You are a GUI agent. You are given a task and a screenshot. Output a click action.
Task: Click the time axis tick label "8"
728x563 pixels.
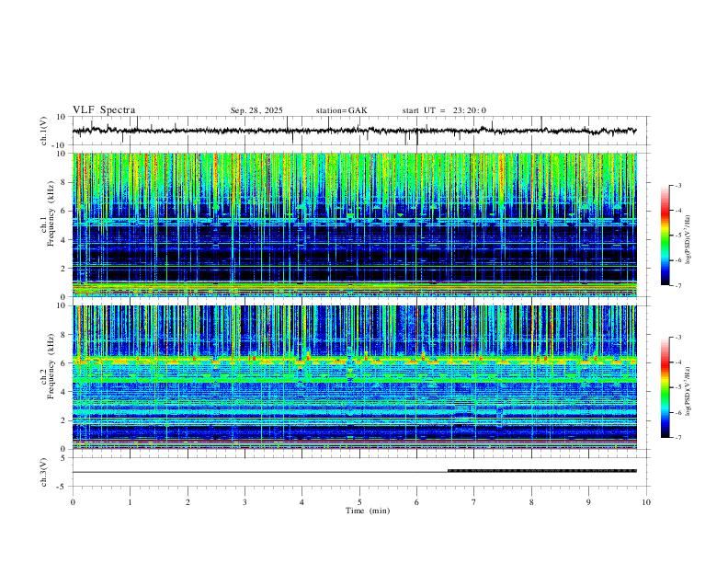tap(531, 502)
